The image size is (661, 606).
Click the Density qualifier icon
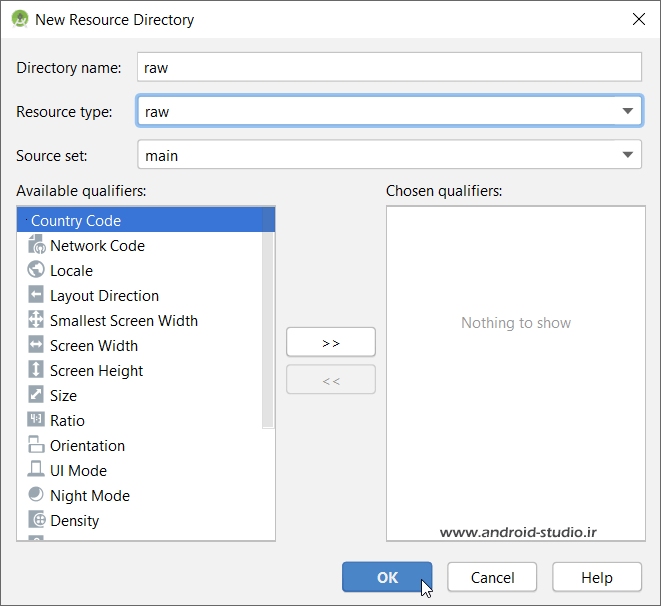(x=36, y=520)
